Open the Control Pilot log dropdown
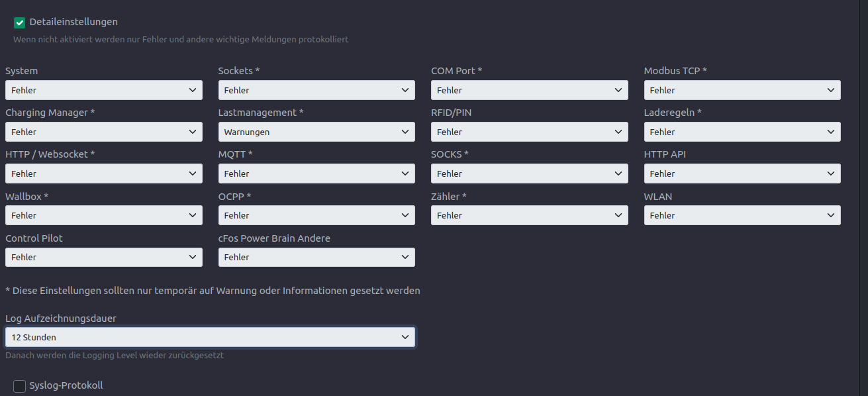 104,257
